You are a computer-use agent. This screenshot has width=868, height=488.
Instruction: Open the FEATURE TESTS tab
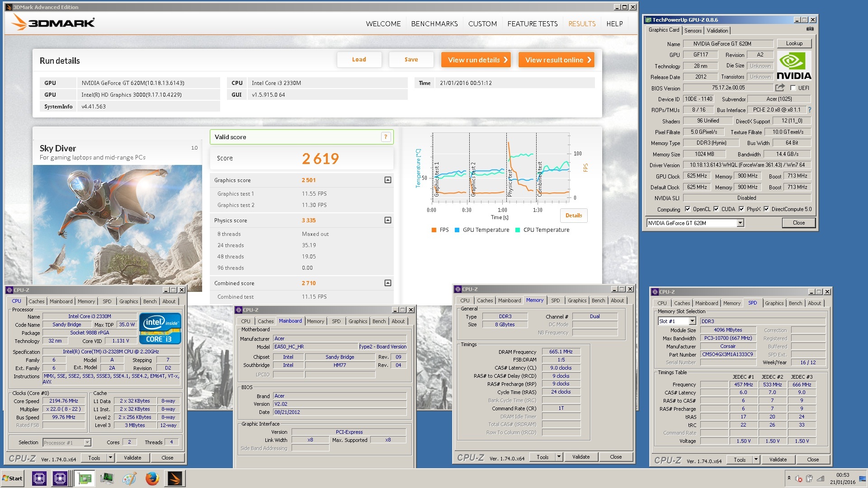532,23
